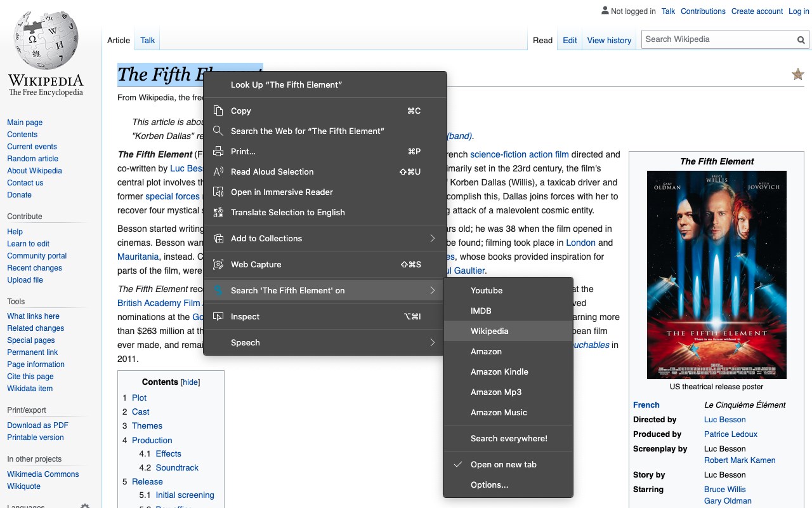Click the Add to Collections icon
Image resolution: width=812 pixels, height=508 pixels.
pos(218,238)
